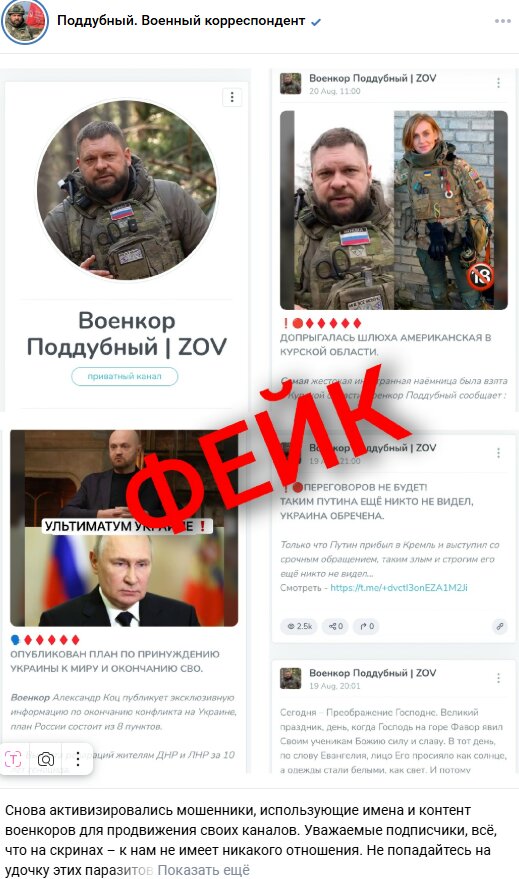
Task: Click the round channel profile photo
Action: coord(127,190)
